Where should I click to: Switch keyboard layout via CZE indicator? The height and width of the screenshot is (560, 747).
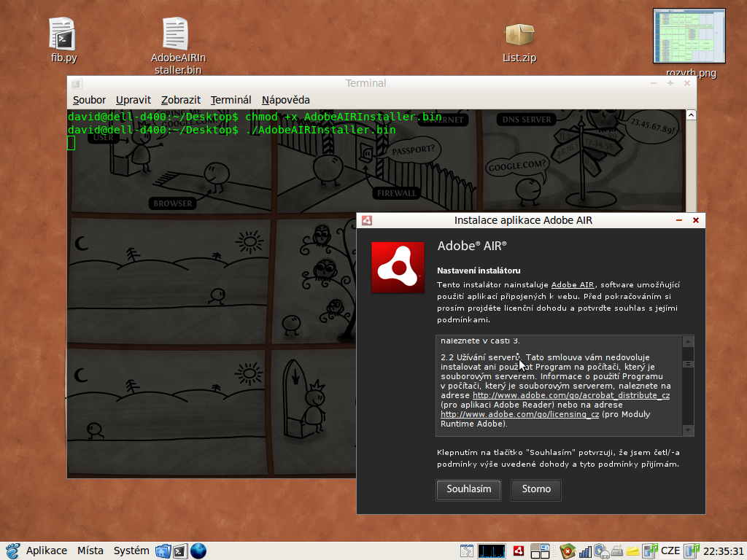point(670,551)
